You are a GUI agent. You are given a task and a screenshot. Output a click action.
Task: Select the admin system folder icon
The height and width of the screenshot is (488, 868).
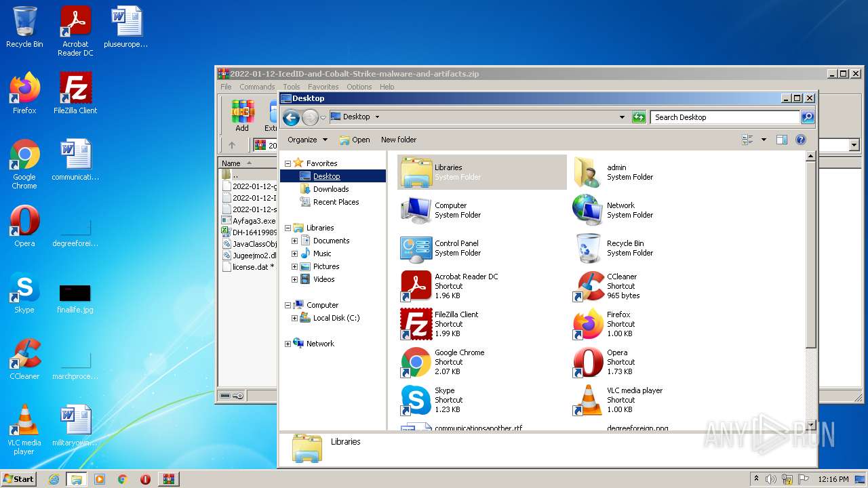tap(654, 172)
